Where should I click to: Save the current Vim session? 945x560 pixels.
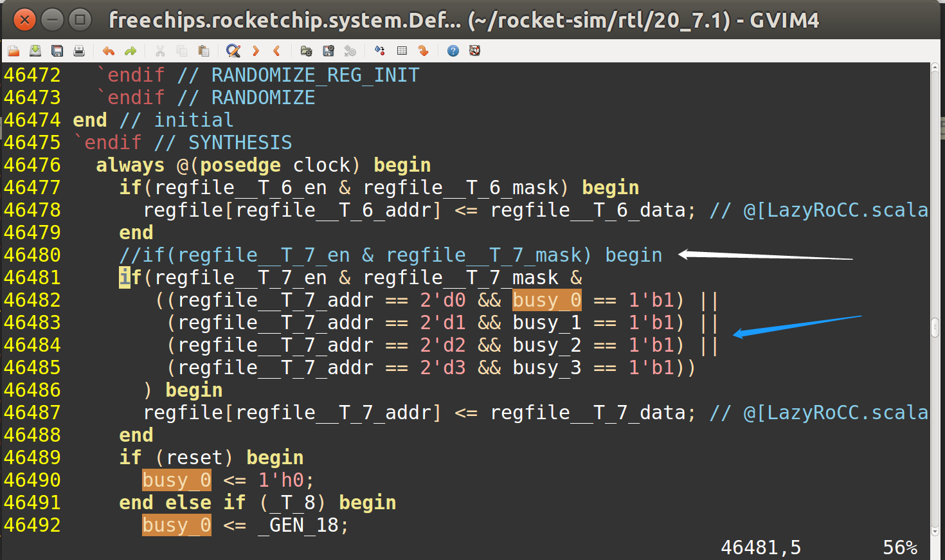pos(329,51)
